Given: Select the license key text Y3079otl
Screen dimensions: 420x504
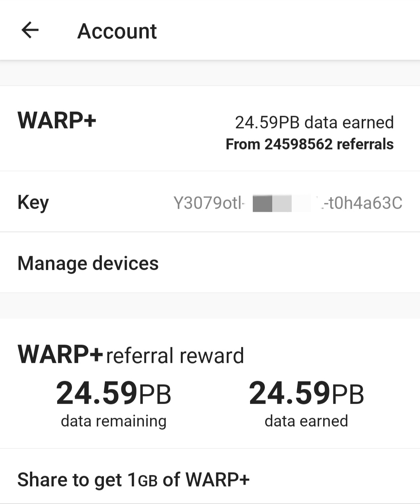Looking at the screenshot, I should [x=208, y=203].
